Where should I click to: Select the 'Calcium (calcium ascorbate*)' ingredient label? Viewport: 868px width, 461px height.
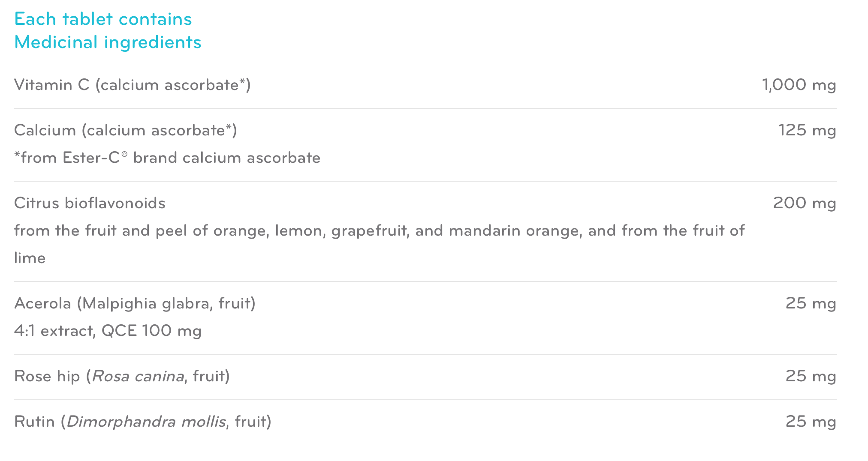pos(125,130)
